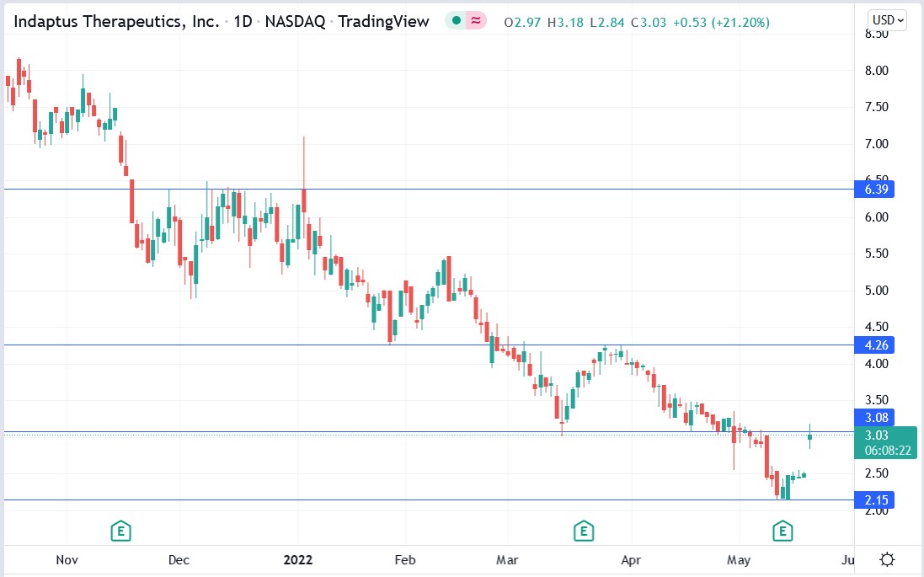Click the Feb date on time axis
Image resolution: width=924 pixels, height=577 pixels.
(x=405, y=560)
